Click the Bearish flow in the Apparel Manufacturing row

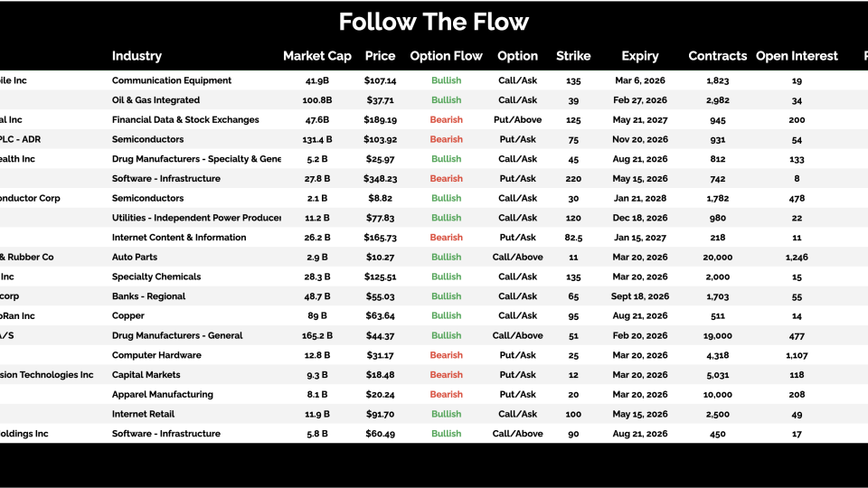pyautogui.click(x=446, y=395)
